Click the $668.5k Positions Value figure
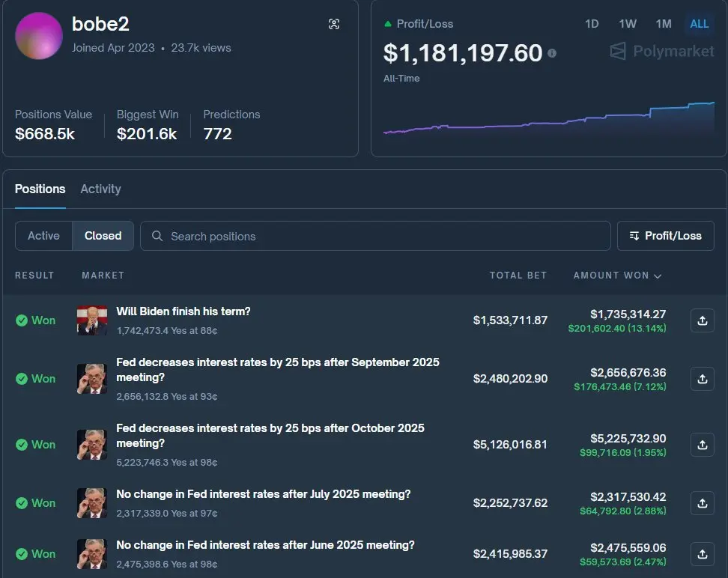This screenshot has width=728, height=578. (45, 134)
